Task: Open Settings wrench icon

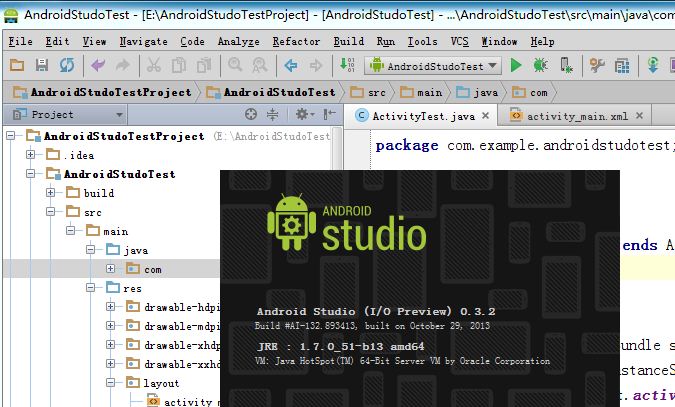Action: click(x=597, y=65)
